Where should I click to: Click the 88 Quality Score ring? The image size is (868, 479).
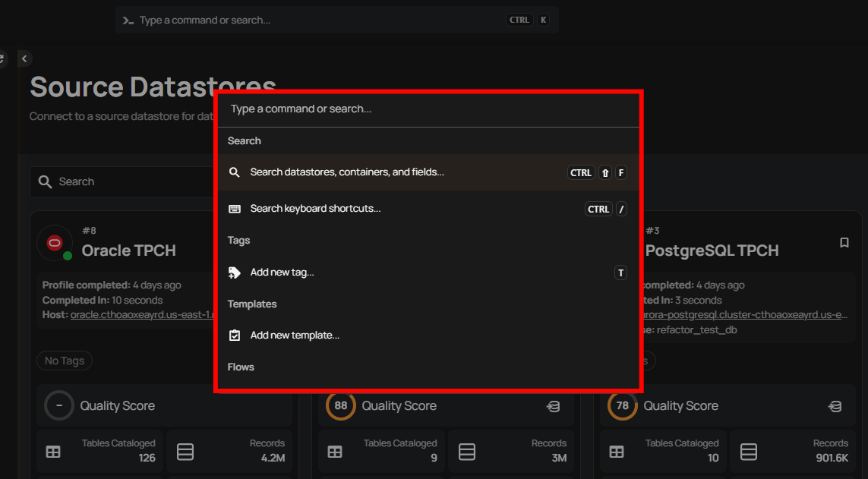341,405
